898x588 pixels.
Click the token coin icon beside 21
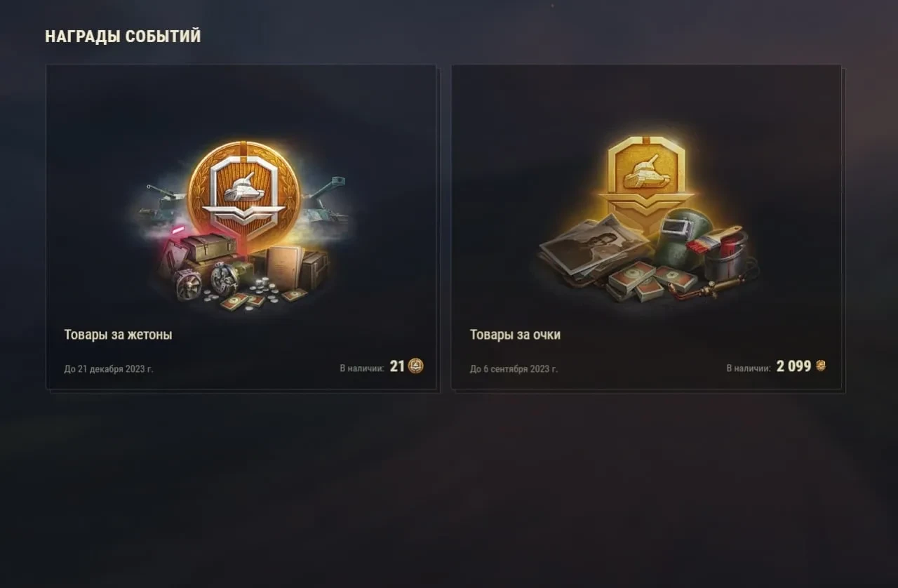[416, 366]
